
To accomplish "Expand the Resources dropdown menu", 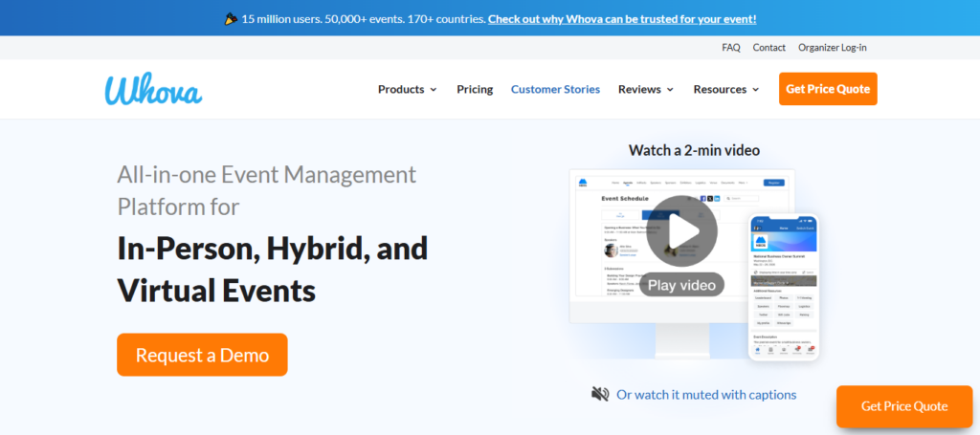I will [726, 89].
